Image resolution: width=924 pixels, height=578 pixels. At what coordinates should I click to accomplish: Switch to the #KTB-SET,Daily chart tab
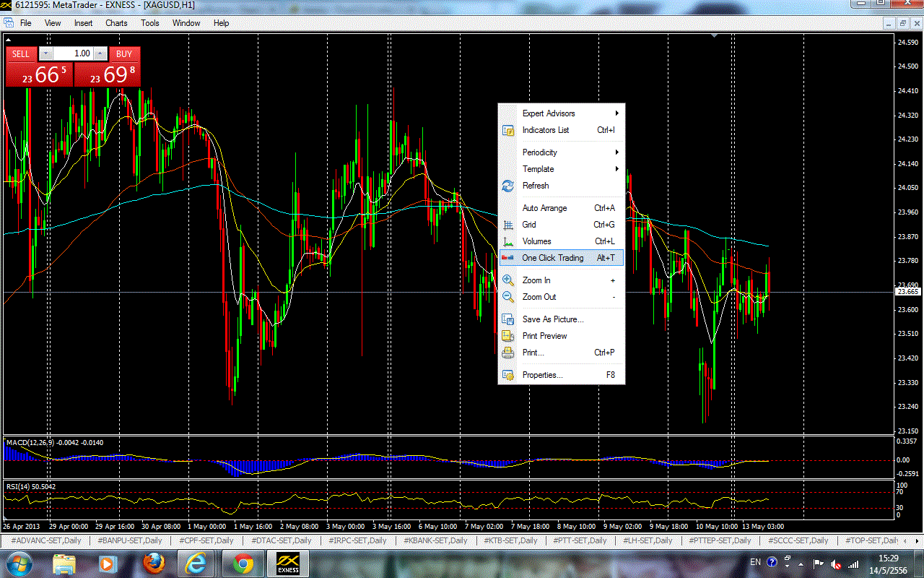pyautogui.click(x=510, y=540)
